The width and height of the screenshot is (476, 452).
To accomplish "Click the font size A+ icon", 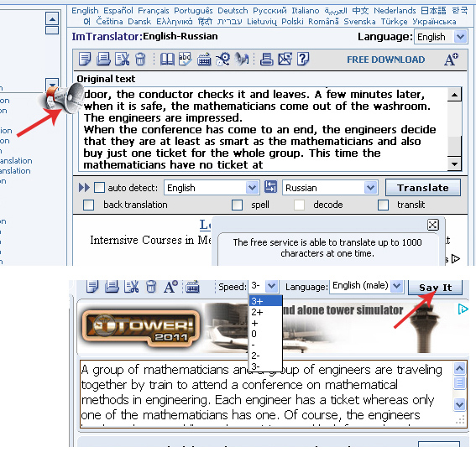I will pyautogui.click(x=451, y=59).
